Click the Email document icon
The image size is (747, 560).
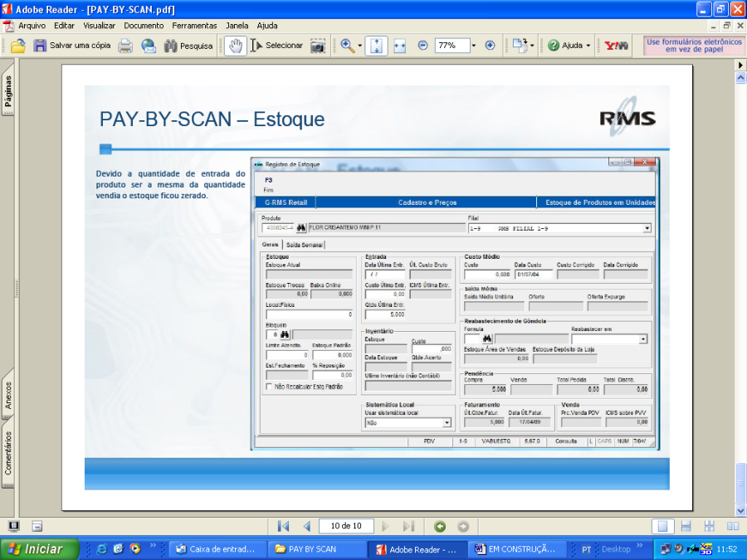[149, 46]
